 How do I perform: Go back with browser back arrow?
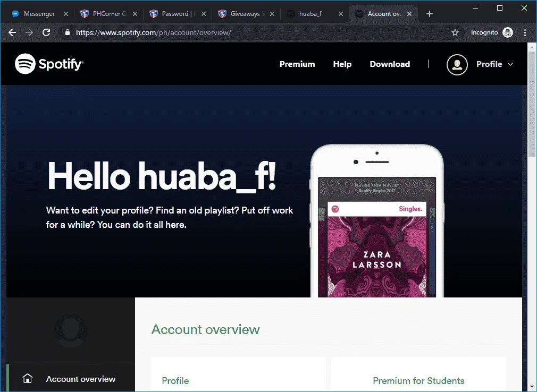click(12, 32)
